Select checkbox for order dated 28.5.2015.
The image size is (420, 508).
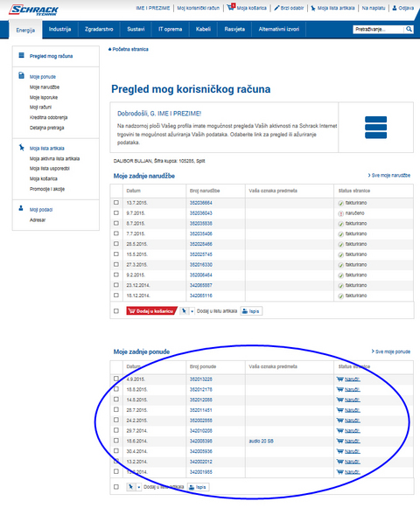coord(116,244)
